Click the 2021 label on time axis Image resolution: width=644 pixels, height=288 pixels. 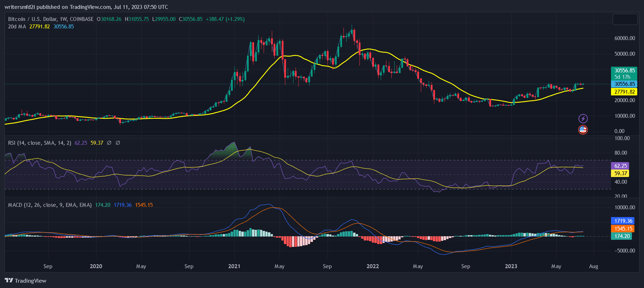pos(234,266)
